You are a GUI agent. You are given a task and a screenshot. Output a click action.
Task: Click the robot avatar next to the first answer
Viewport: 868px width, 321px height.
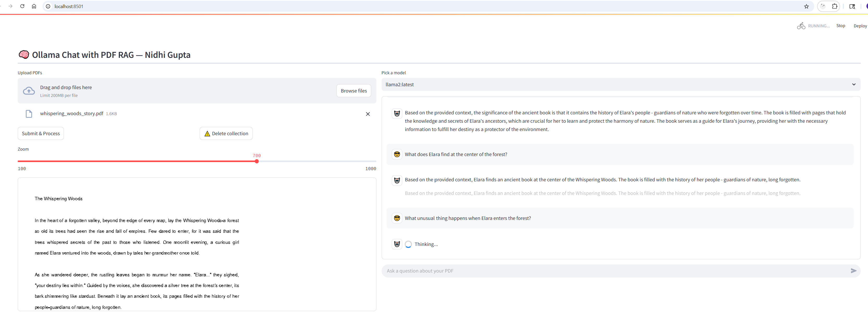click(x=397, y=114)
